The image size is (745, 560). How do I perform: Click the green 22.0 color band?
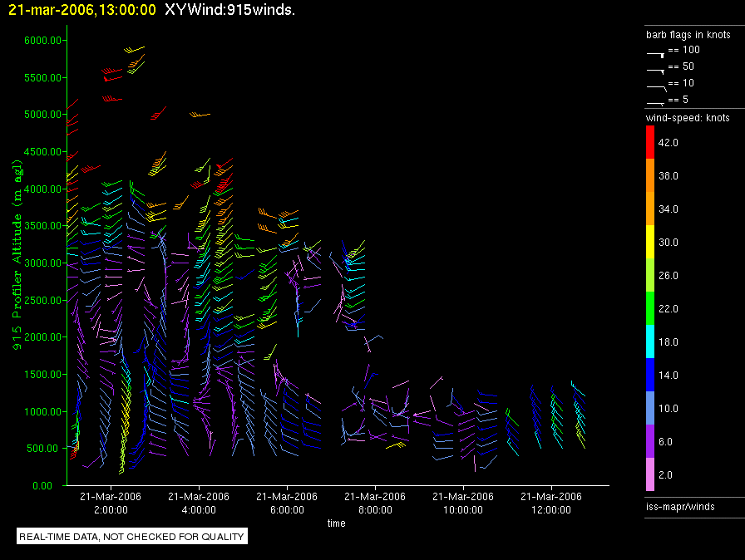[650, 308]
